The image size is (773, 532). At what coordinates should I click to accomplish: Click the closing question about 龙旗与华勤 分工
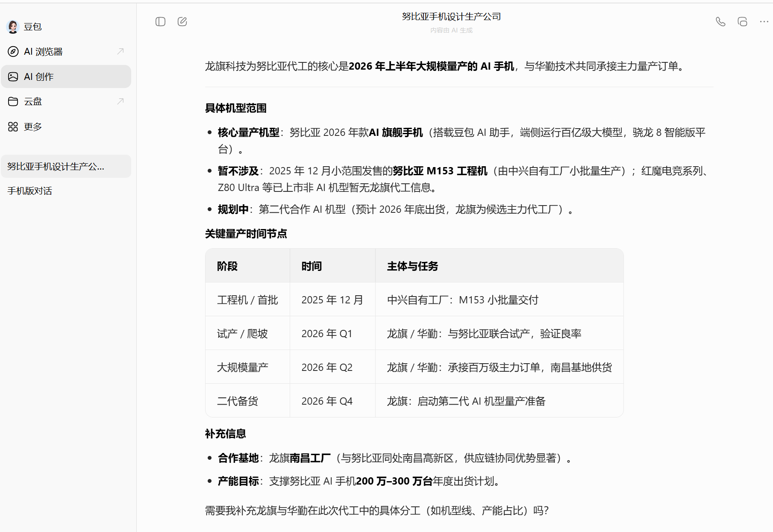(x=377, y=511)
